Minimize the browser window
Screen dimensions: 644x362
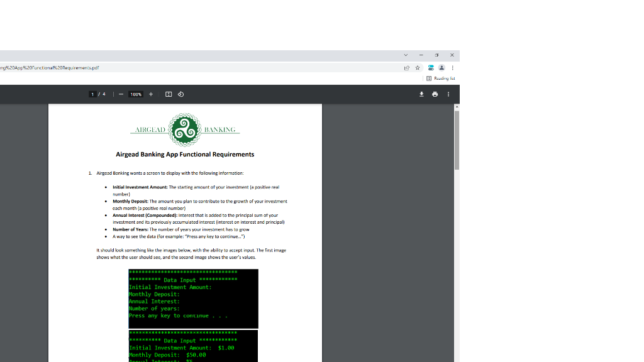click(421, 55)
